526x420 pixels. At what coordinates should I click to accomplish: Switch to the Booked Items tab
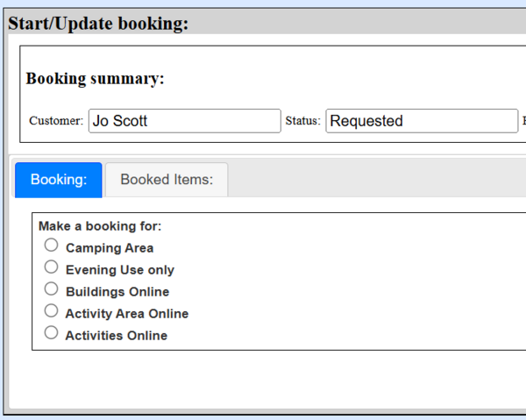pos(167,180)
